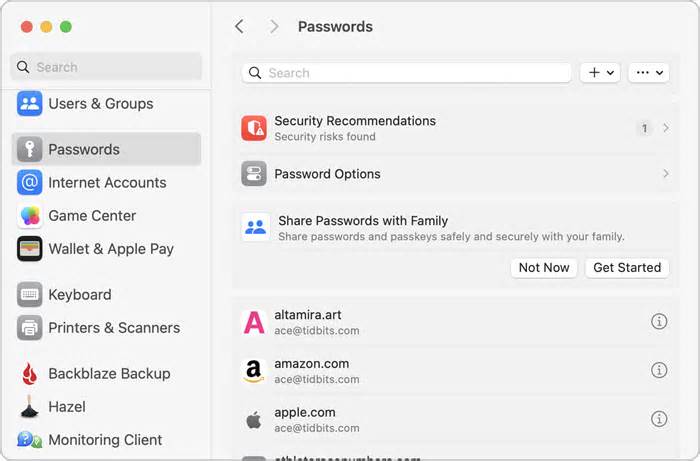Image resolution: width=700 pixels, height=461 pixels.
Task: Open the ellipsis more-options dropdown
Action: pos(649,72)
